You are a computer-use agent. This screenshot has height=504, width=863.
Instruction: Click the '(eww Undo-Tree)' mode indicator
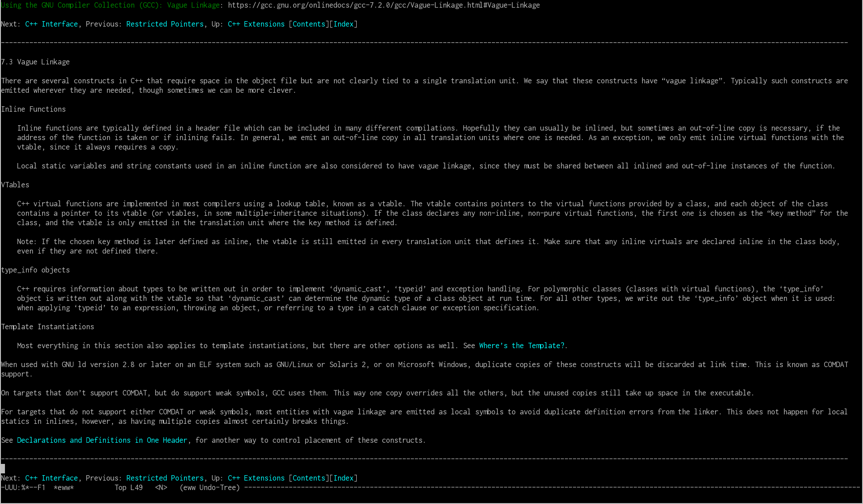tap(209, 487)
